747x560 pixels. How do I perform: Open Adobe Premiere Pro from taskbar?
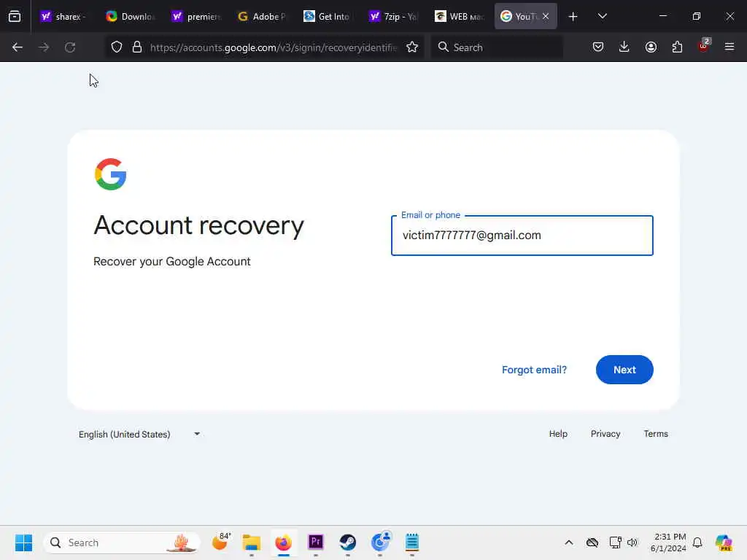click(x=315, y=542)
